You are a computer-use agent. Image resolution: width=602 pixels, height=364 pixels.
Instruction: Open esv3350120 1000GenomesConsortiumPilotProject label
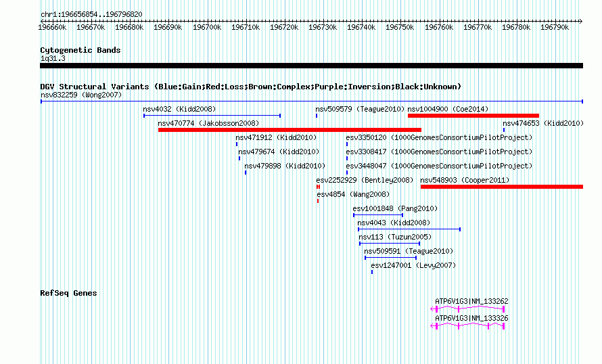pos(439,137)
